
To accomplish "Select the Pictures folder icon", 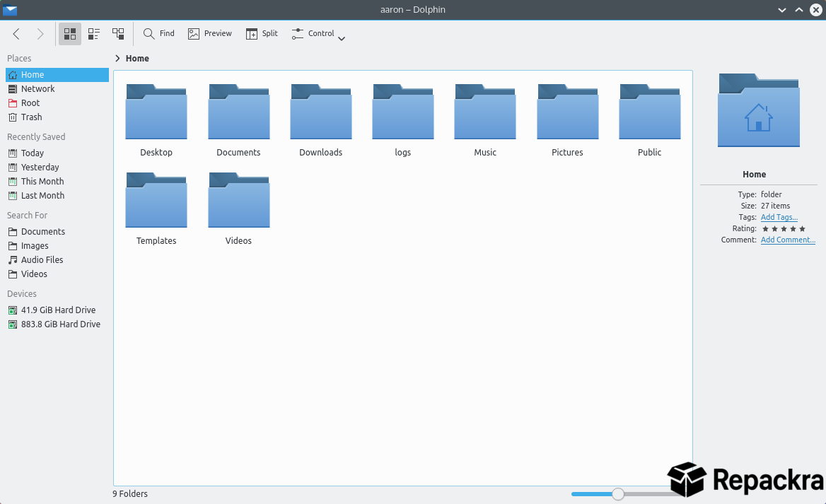I will click(567, 112).
